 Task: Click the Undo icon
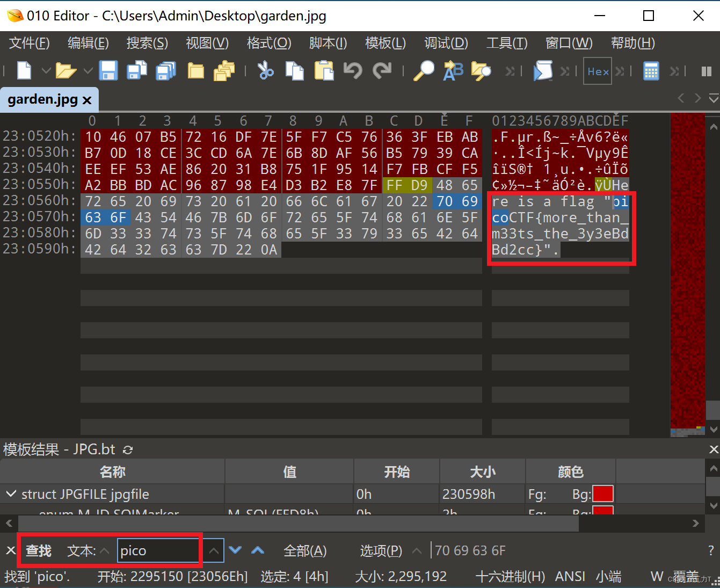coord(353,70)
